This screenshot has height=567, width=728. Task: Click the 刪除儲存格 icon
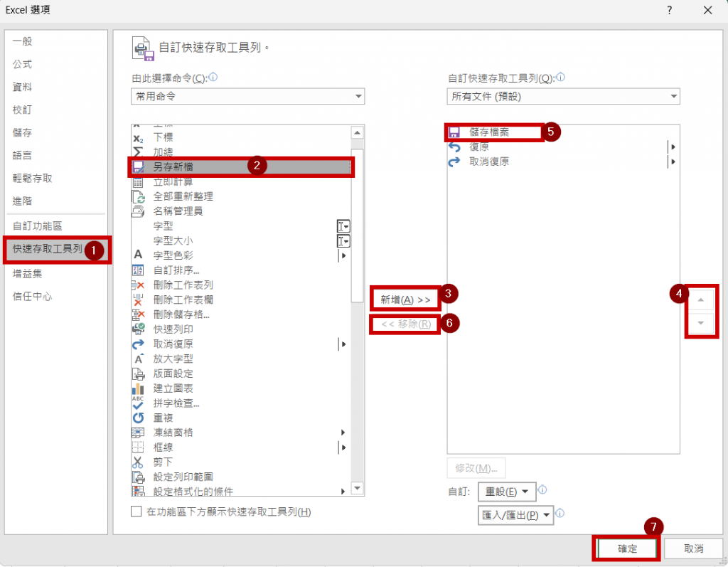pyautogui.click(x=138, y=314)
